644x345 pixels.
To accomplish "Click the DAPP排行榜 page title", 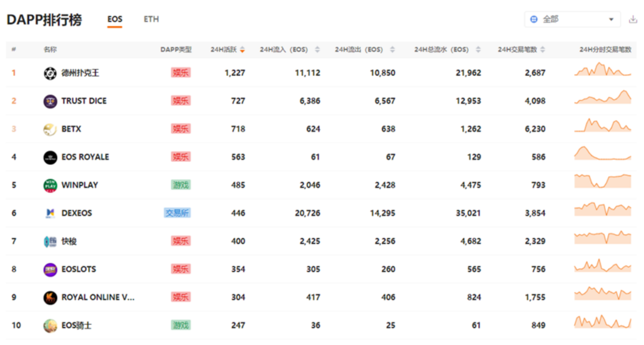I will tap(44, 20).
